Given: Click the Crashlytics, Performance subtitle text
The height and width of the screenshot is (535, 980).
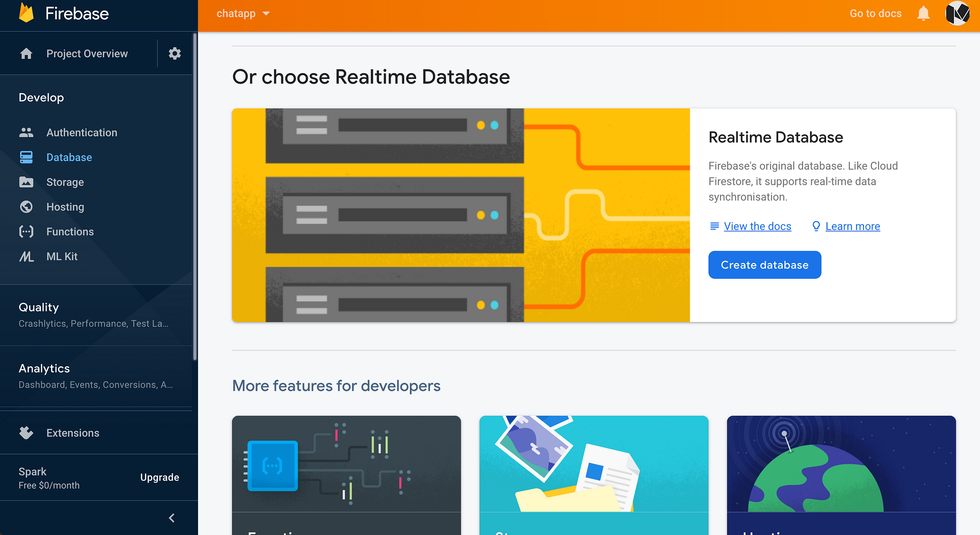Looking at the screenshot, I should point(94,324).
